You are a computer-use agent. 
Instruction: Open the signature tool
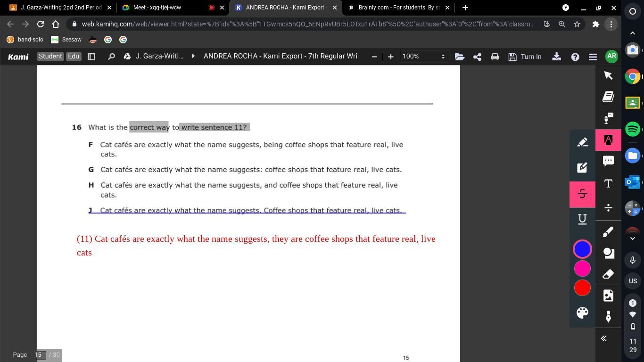point(608,317)
